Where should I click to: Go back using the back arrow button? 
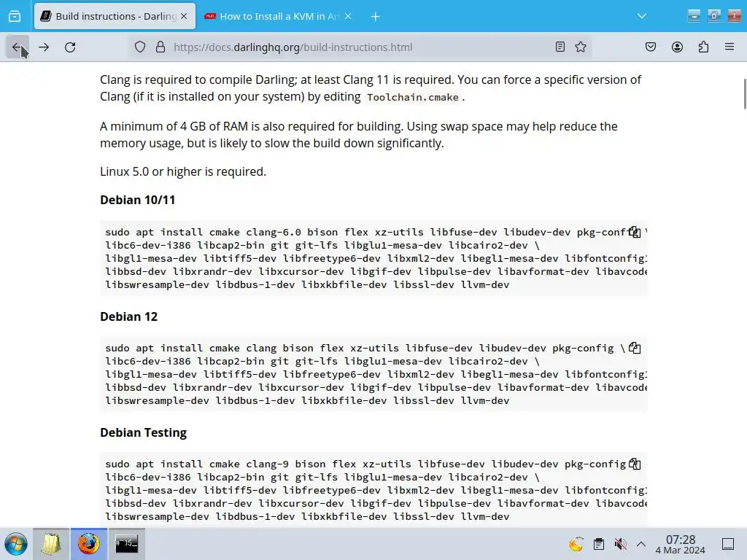click(x=18, y=47)
